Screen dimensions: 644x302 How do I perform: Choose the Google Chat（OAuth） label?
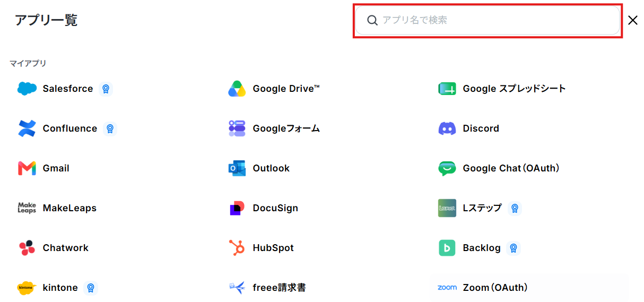(x=512, y=168)
